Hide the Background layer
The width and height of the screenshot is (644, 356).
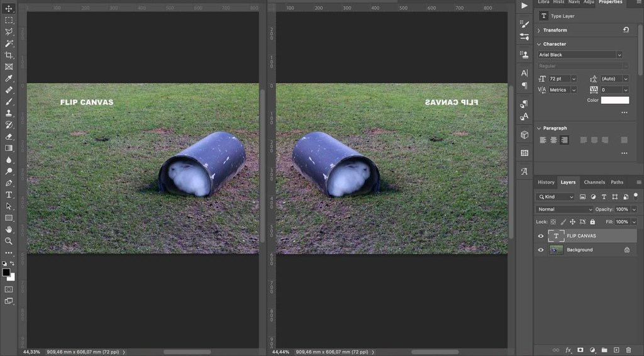[540, 250]
